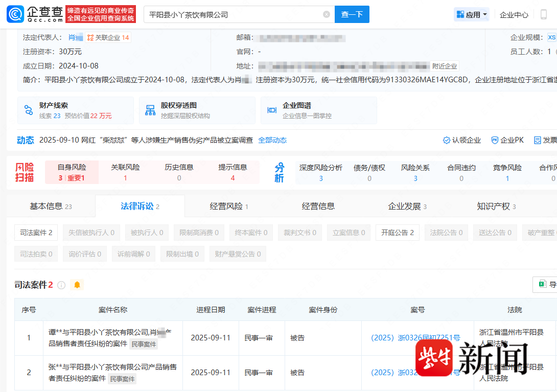Click the 进程日期 column header
The image size is (557, 392).
pos(211,310)
